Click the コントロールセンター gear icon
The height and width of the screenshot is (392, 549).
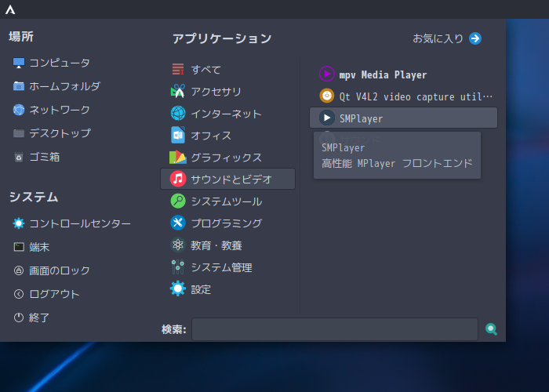click(19, 223)
